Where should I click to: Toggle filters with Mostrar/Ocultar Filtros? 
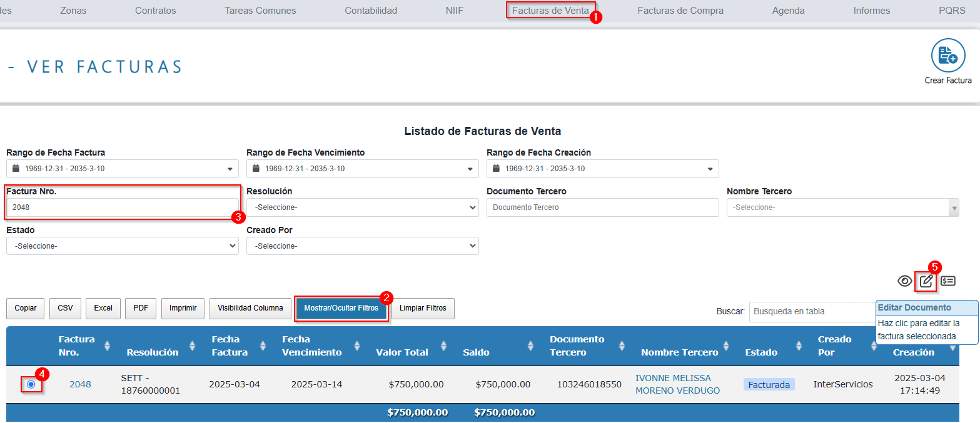point(341,308)
